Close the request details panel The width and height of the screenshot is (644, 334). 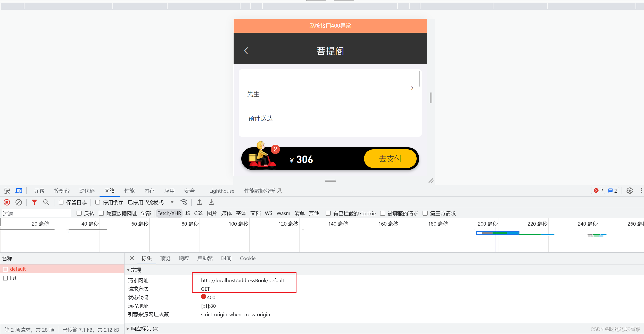coord(132,258)
